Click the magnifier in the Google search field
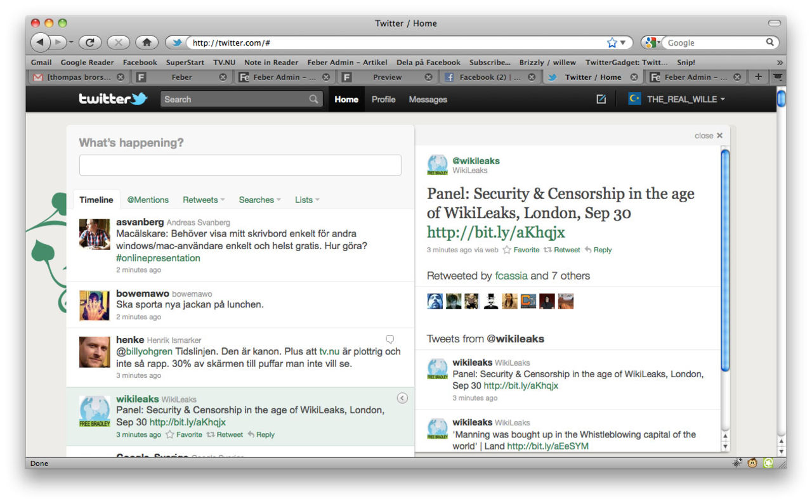The width and height of the screenshot is (812, 504). 770,42
